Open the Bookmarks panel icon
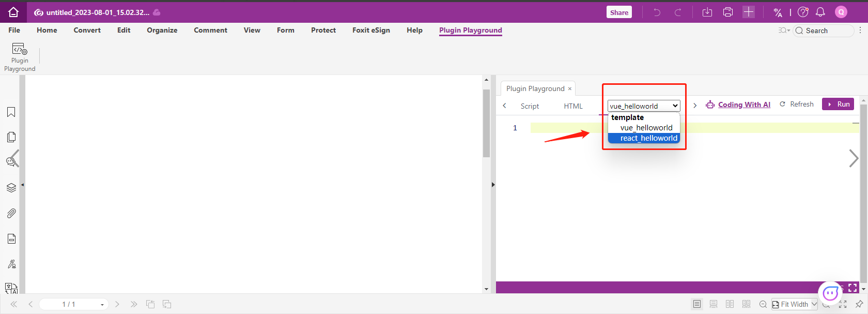868x314 pixels. click(11, 112)
